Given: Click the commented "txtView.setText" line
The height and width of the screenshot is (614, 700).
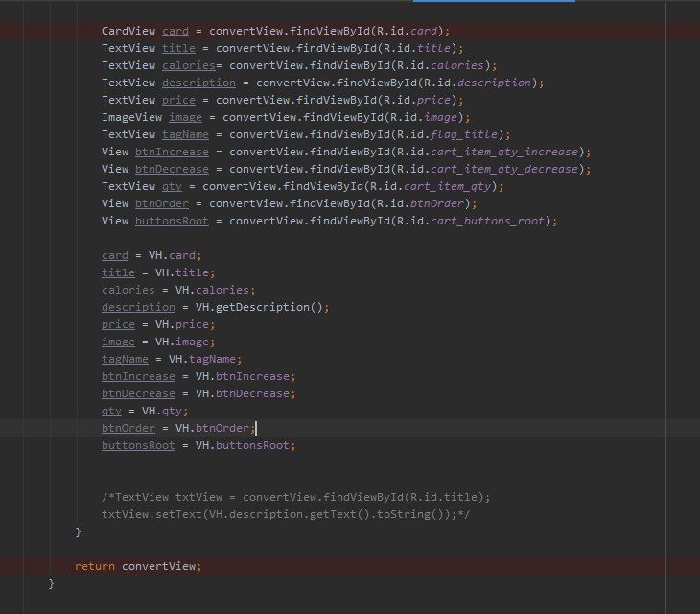Looking at the screenshot, I should tap(286, 515).
